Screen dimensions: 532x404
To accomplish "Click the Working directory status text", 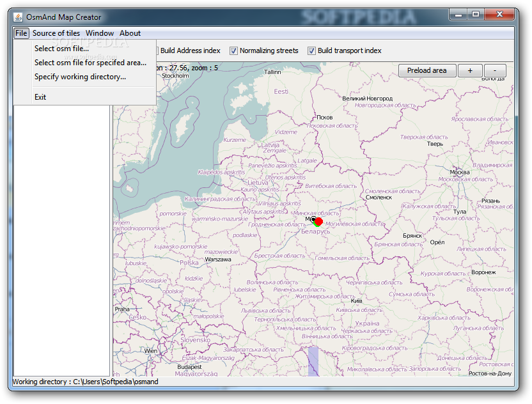I will [86, 382].
